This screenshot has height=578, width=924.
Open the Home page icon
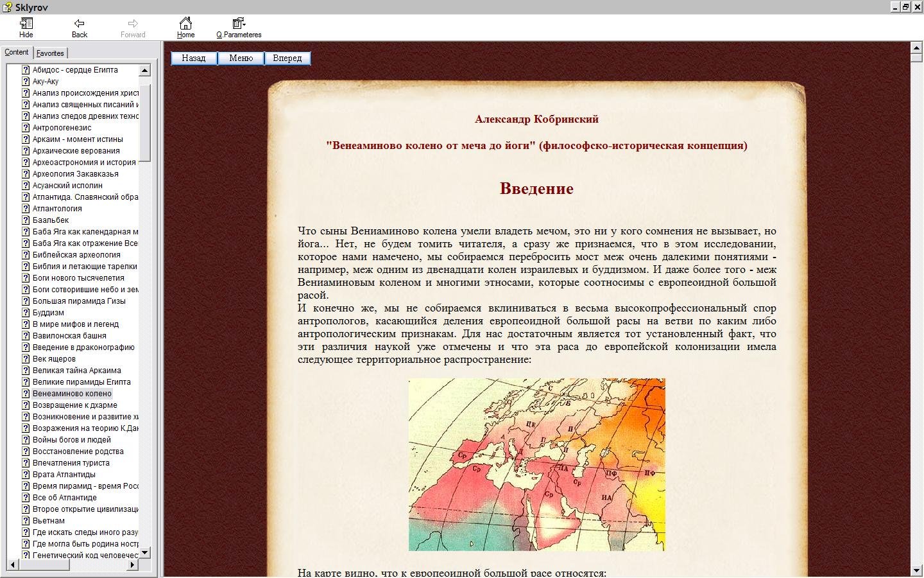[185, 24]
